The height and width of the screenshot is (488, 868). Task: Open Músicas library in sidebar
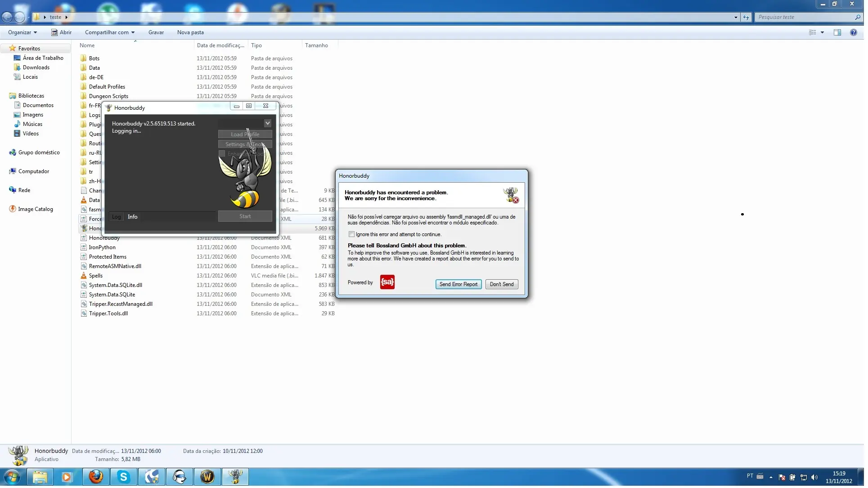(x=32, y=124)
